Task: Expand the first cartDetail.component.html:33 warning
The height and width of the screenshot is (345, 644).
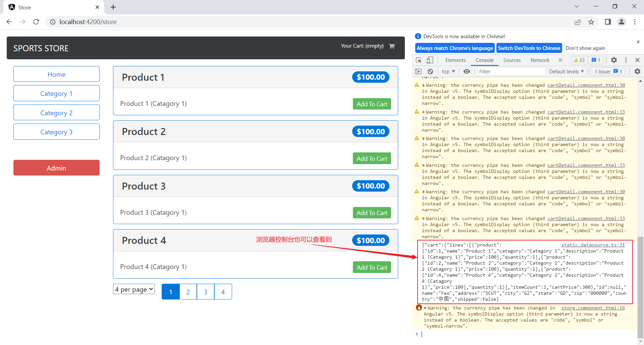Action: tap(424, 112)
